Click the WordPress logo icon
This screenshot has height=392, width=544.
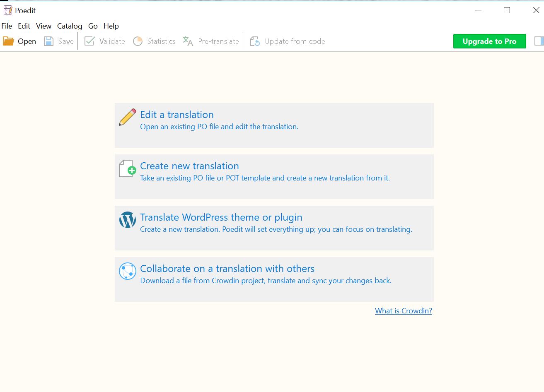point(128,220)
